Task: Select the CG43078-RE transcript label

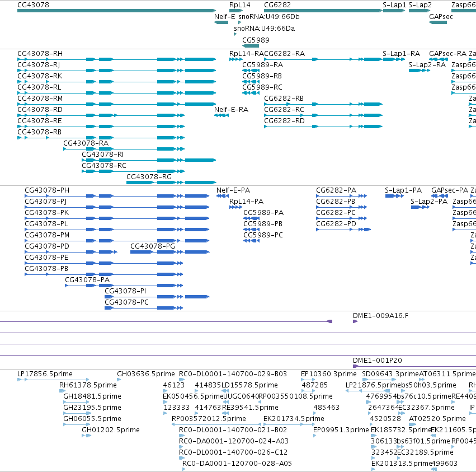Action: click(40, 120)
